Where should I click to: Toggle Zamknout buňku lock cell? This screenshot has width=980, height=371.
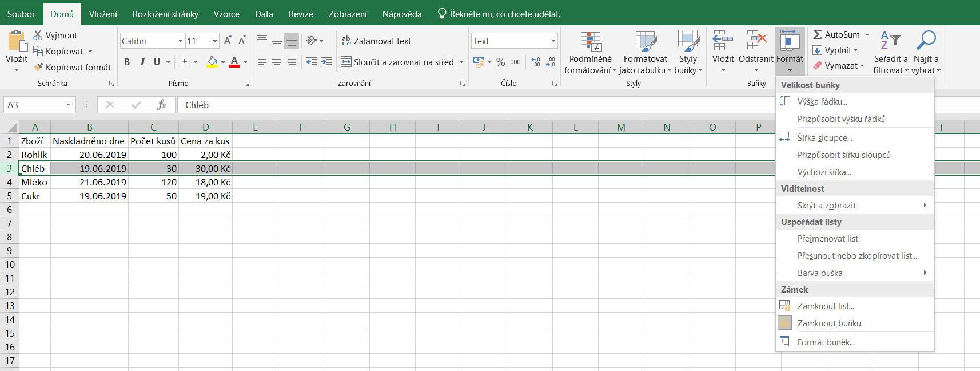(855, 323)
